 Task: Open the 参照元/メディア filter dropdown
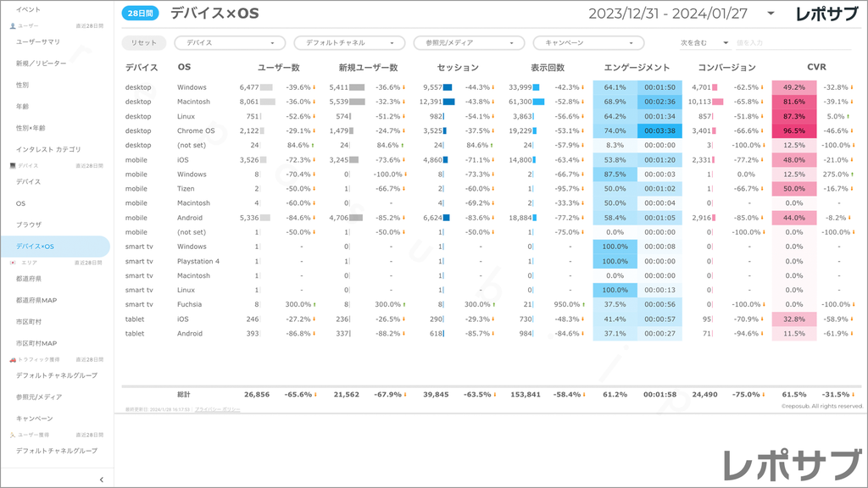469,42
